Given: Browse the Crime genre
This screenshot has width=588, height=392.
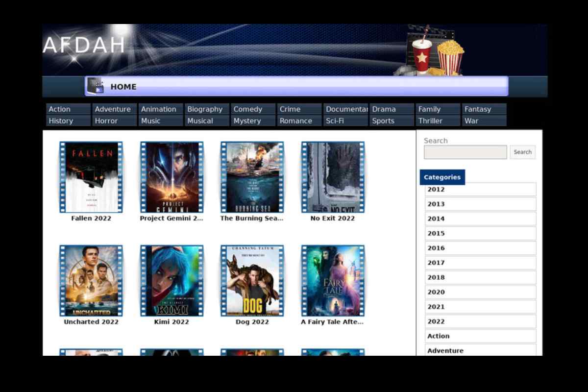Looking at the screenshot, I should [x=299, y=109].
